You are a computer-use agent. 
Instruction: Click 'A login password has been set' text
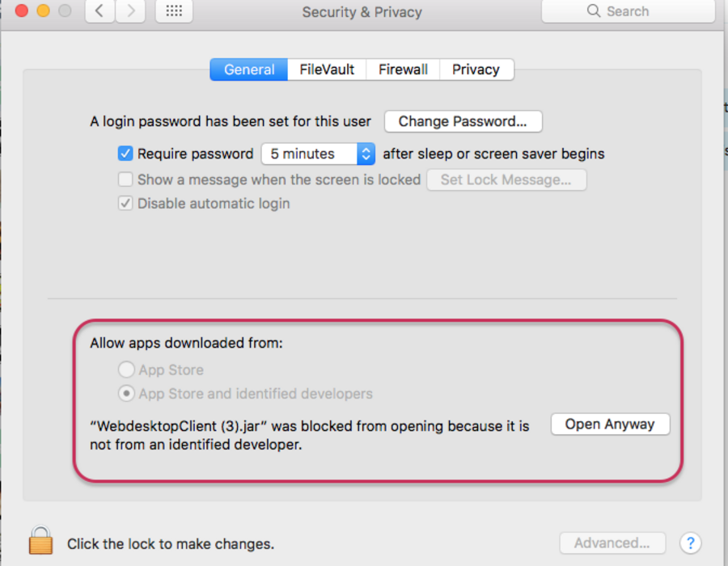[231, 121]
